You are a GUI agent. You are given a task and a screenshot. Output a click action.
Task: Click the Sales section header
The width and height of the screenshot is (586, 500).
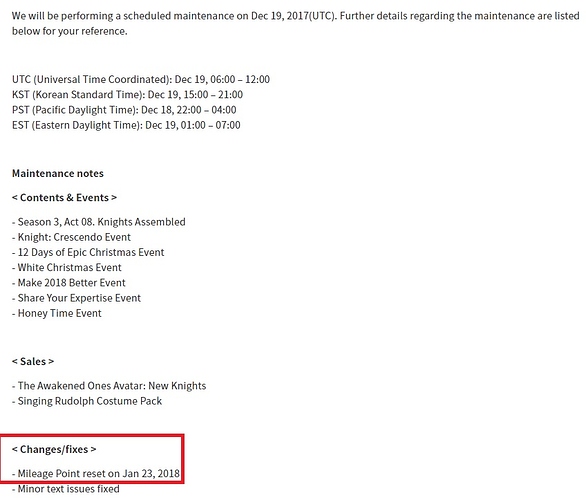point(33,362)
